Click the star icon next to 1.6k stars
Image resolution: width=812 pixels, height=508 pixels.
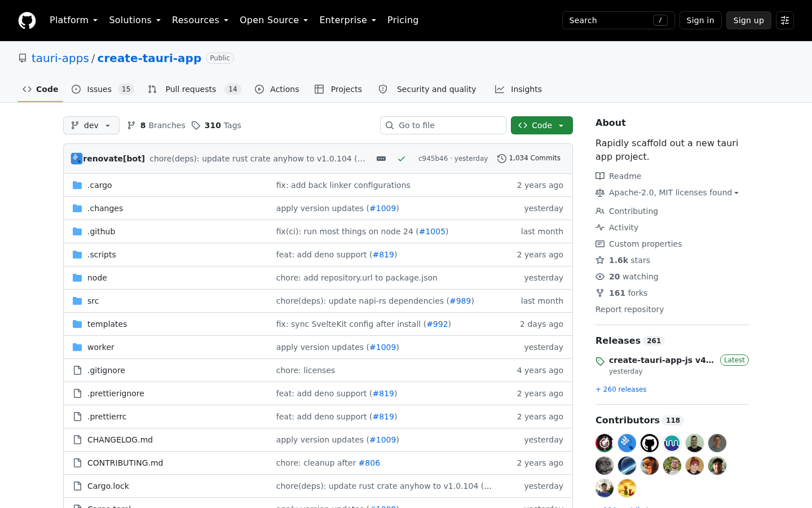click(x=600, y=260)
